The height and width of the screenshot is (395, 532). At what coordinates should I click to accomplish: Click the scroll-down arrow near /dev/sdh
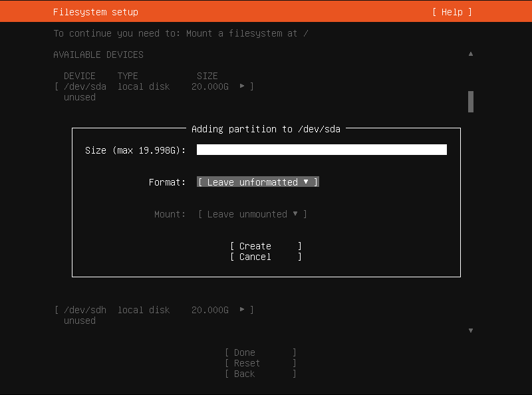click(471, 330)
